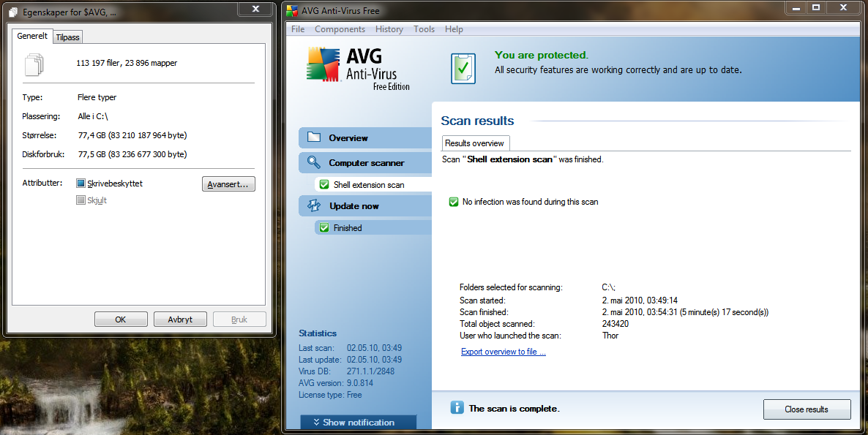Open the Overview section in AVG sidebar
Screen dimensions: 868x435
click(x=365, y=137)
